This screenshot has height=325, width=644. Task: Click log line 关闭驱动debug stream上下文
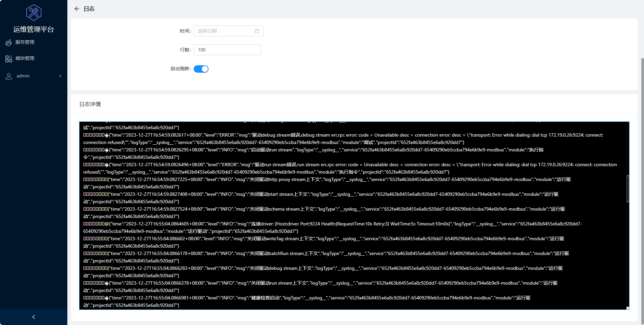(323, 272)
